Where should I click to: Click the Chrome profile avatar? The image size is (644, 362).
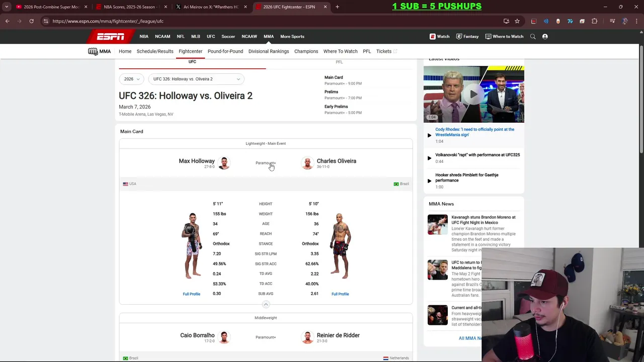point(624,21)
